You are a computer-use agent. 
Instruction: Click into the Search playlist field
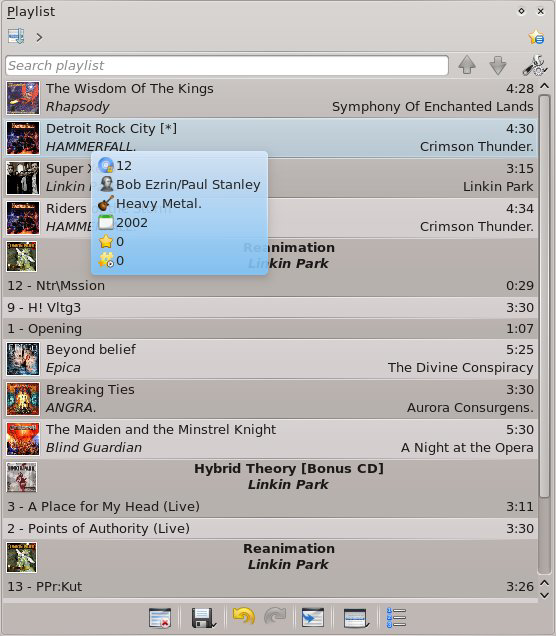coord(227,65)
